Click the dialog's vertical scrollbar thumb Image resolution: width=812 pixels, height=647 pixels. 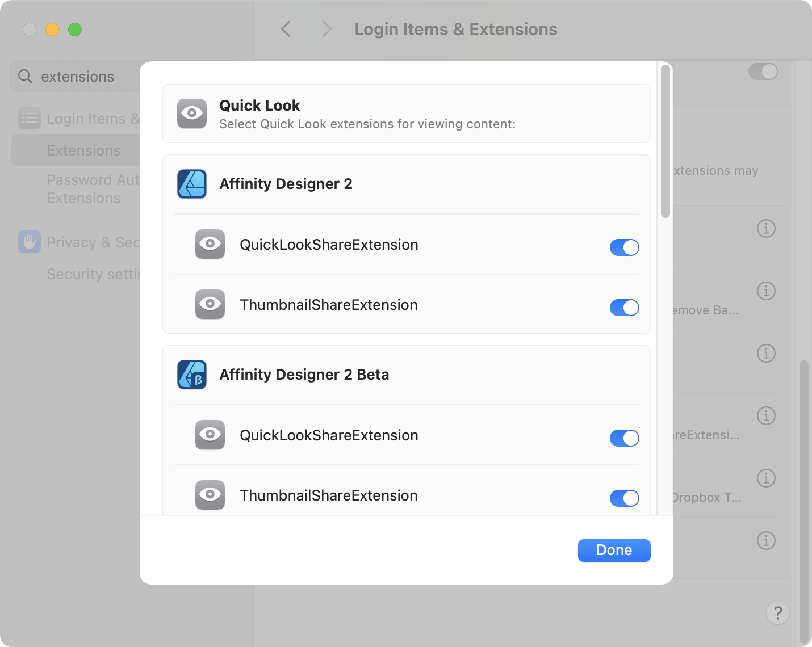(665, 141)
